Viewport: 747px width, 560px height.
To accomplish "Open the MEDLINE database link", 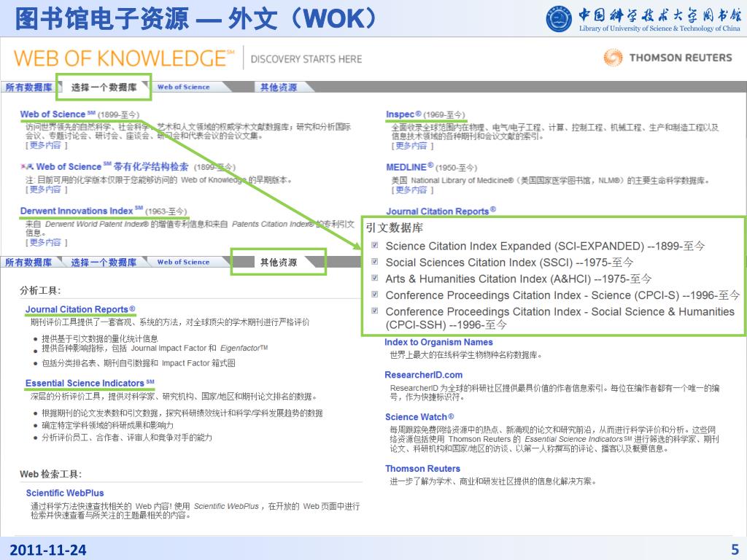I will point(410,167).
